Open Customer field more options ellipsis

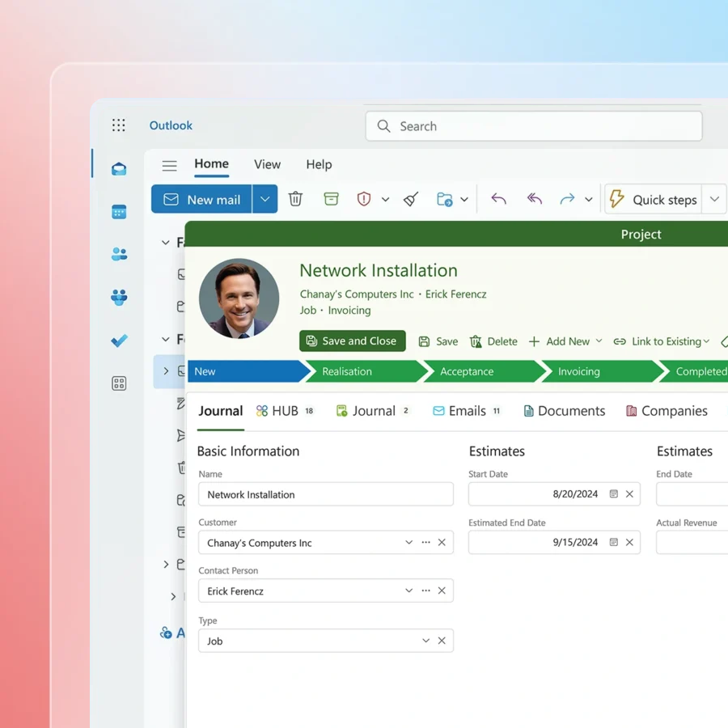point(425,542)
